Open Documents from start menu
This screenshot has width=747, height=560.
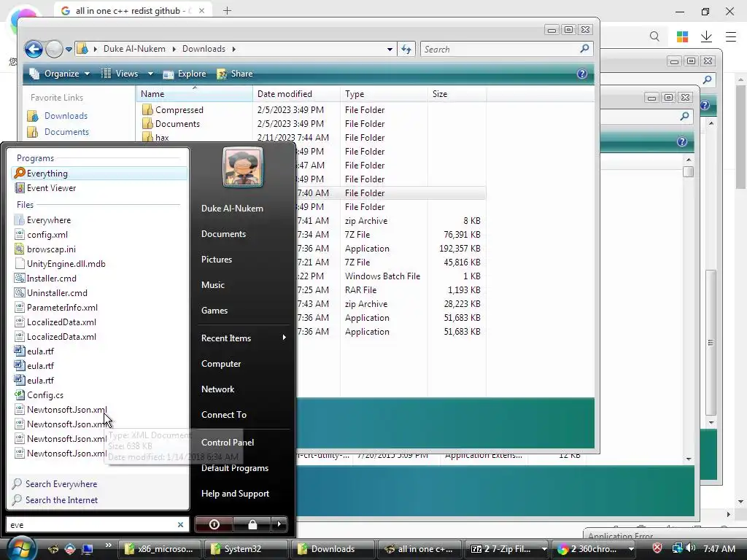coord(223,234)
